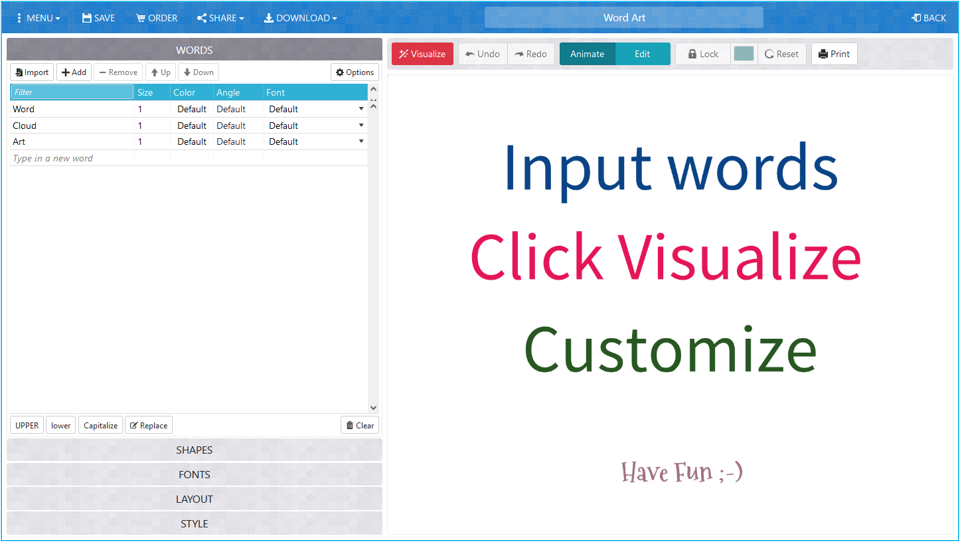Viewport: 960px width, 542px height.
Task: Click the angle cell of 'Cloud' row
Action: pos(238,126)
